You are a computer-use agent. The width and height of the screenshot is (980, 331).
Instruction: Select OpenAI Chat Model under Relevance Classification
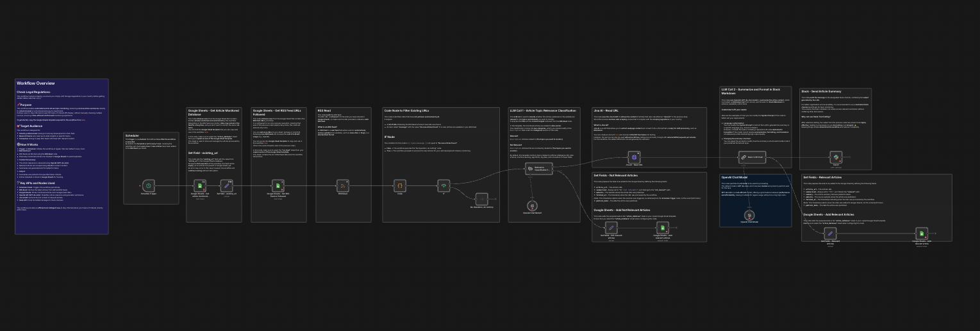tap(531, 205)
